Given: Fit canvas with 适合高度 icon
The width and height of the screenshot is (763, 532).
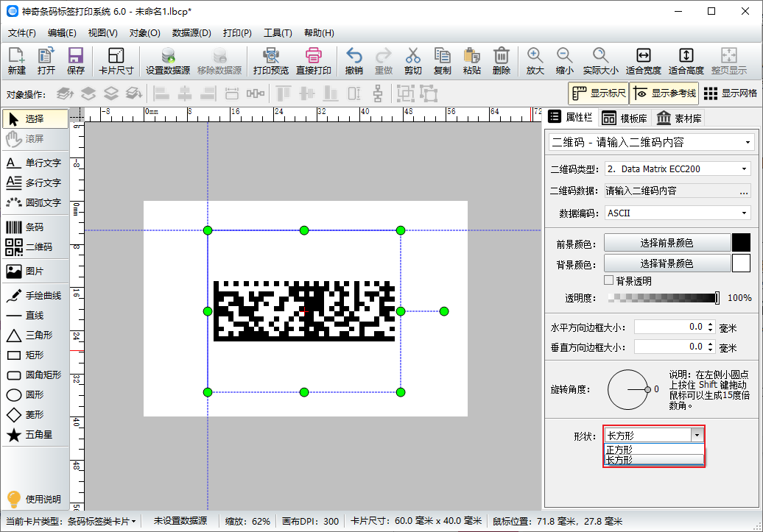Looking at the screenshot, I should [x=686, y=61].
